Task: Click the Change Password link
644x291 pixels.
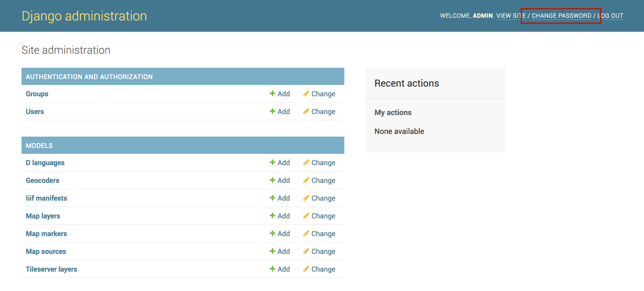Action: 561,16
